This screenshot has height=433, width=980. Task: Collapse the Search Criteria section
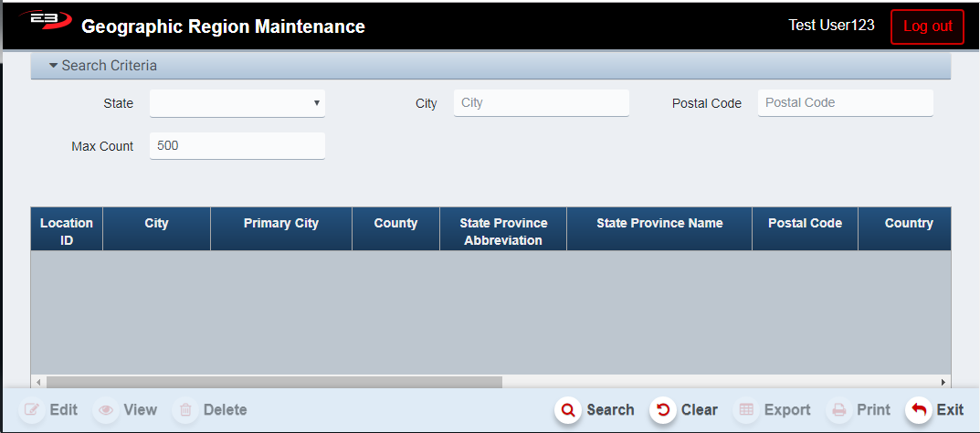point(54,66)
